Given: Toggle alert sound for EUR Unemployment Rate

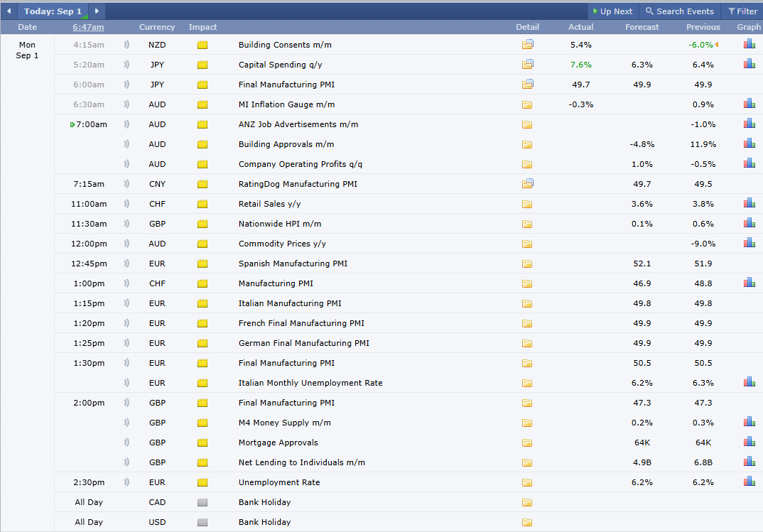Looking at the screenshot, I should click(x=126, y=482).
